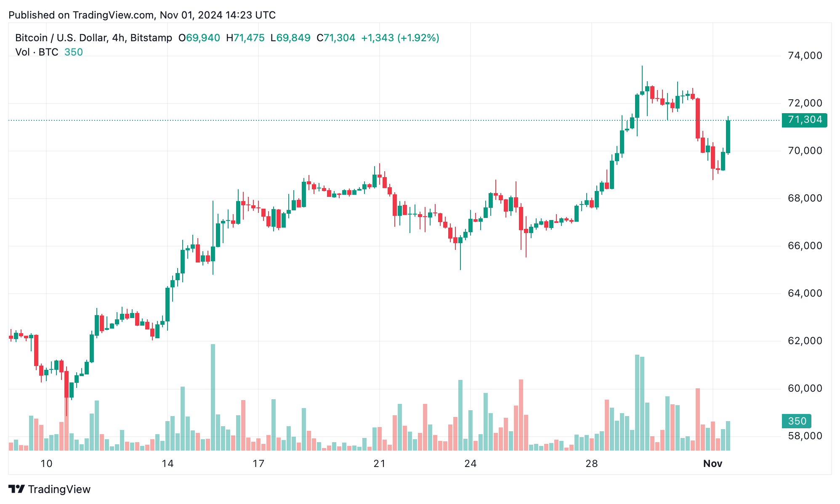Click the 62,000 price axis label
840x504 pixels.
pyautogui.click(x=805, y=341)
